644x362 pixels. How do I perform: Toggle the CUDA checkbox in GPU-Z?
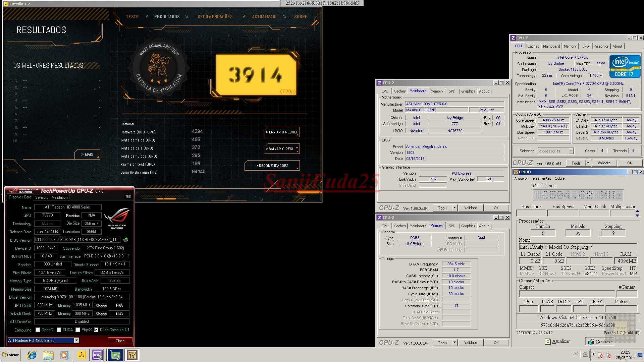(59, 330)
